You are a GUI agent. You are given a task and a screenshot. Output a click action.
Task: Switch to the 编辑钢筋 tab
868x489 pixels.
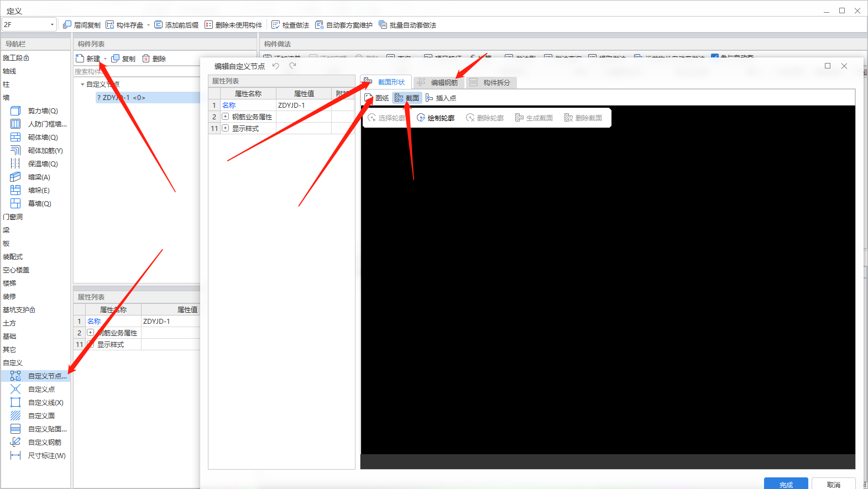tap(438, 82)
